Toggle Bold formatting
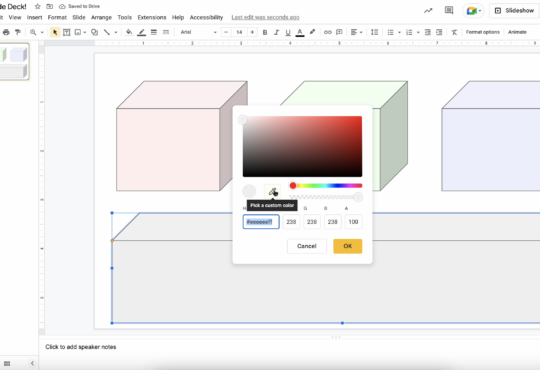Image resolution: width=540 pixels, height=370 pixels. pos(265,32)
